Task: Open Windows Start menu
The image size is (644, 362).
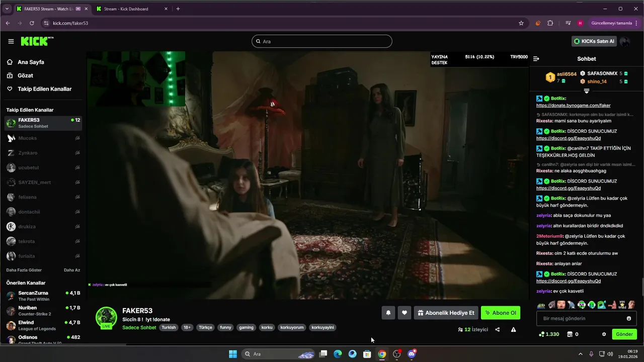Action: coord(233,354)
